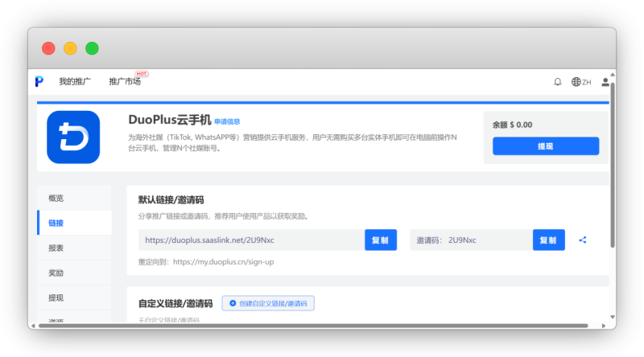Open the user account icon

(605, 82)
